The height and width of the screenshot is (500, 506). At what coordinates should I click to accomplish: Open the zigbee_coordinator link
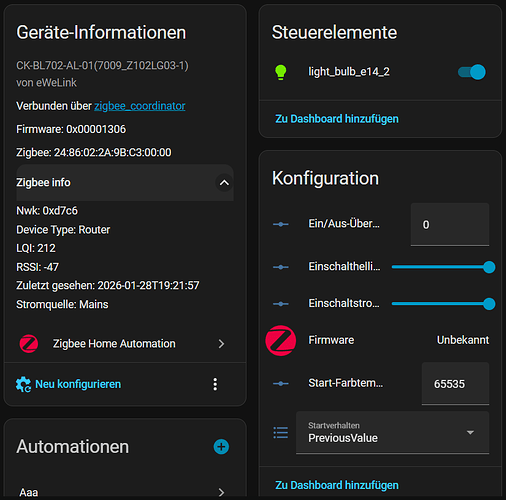coord(140,106)
